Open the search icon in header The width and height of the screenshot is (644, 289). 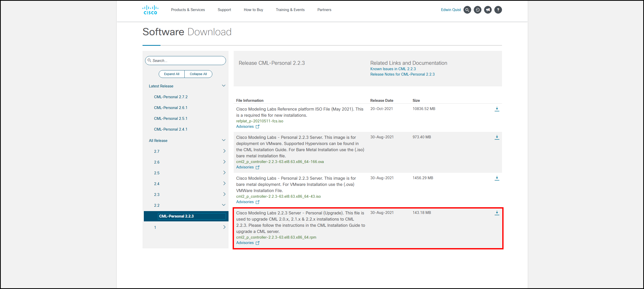coord(467,10)
